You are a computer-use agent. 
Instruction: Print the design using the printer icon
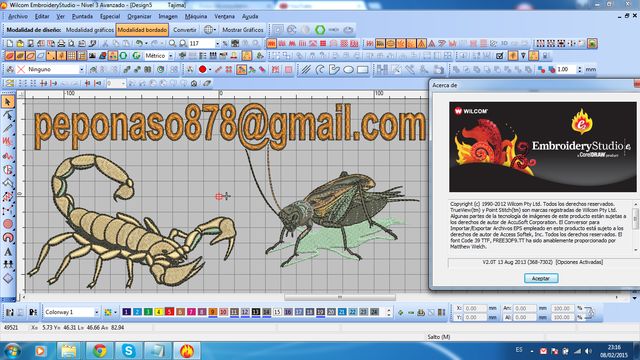(x=61, y=43)
